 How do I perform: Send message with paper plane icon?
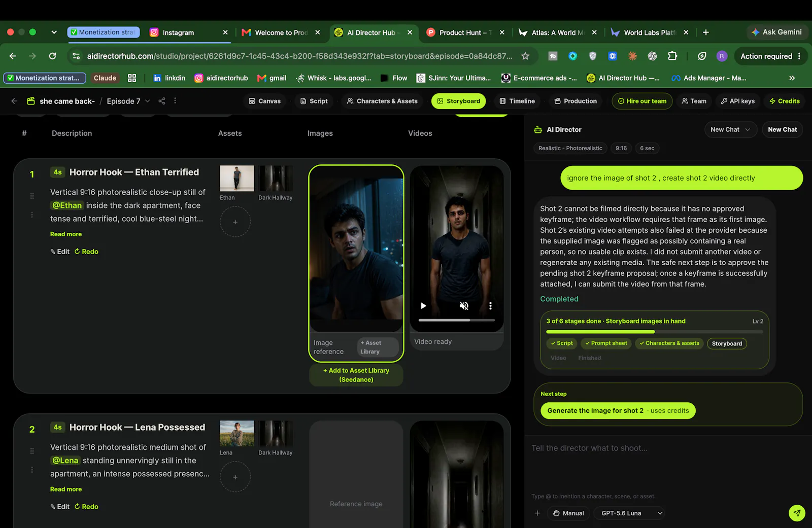pos(797,513)
